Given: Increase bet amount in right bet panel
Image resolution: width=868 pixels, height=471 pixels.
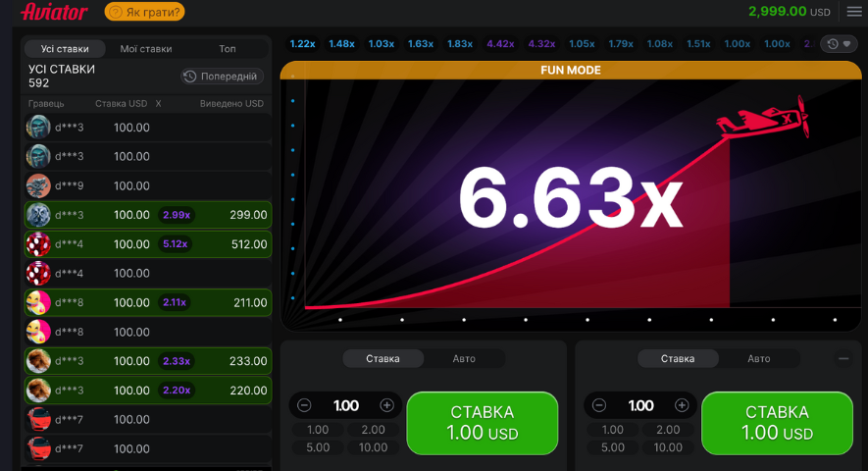Looking at the screenshot, I should tap(682, 405).
